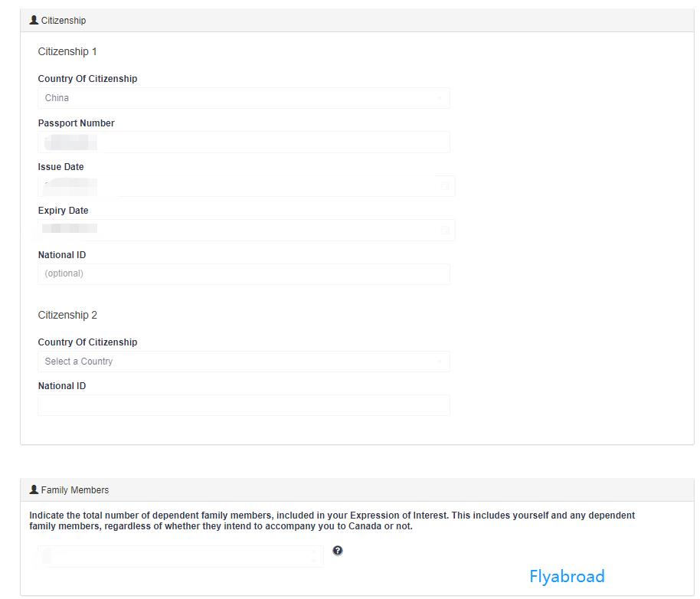Click the Passport Number label
700x599 pixels.
(77, 123)
